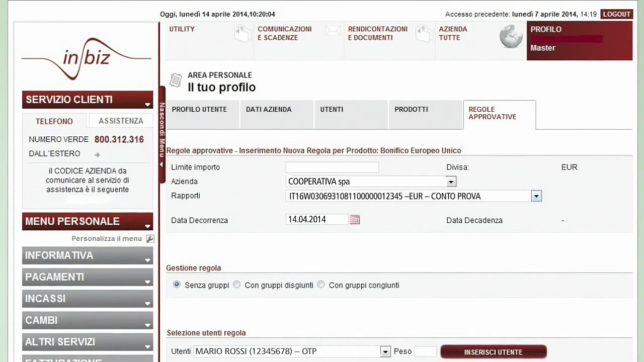Click the Personalizza il menu link
This screenshot has height=362, width=644.
pyautogui.click(x=107, y=239)
